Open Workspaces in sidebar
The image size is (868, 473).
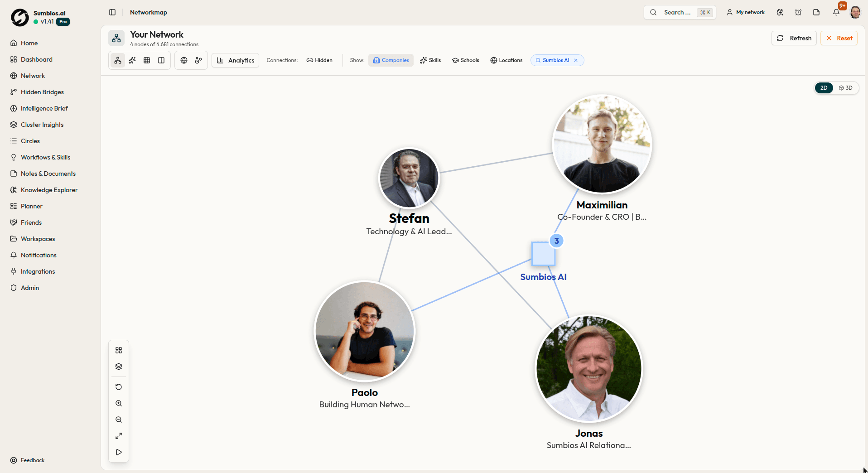click(38, 239)
